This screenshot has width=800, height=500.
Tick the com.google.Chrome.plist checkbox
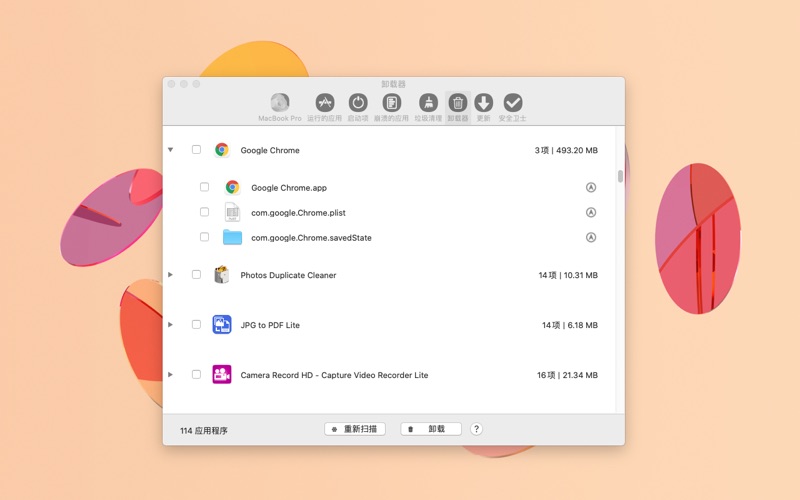pos(204,212)
